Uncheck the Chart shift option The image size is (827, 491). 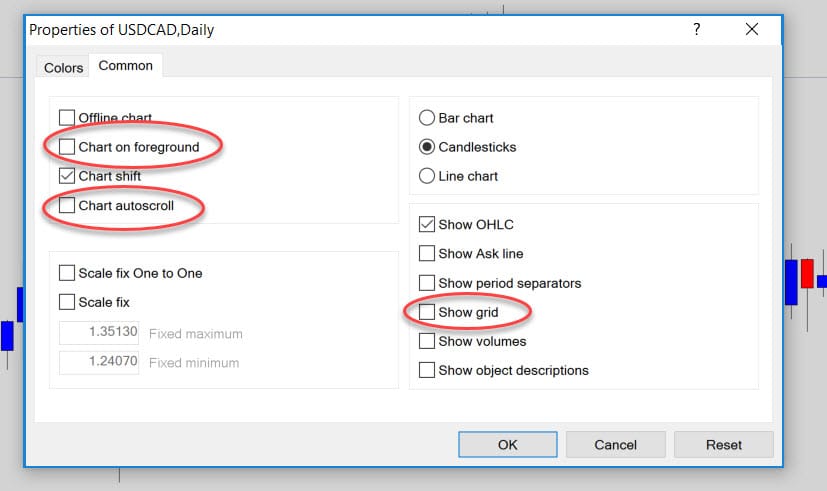click(67, 176)
